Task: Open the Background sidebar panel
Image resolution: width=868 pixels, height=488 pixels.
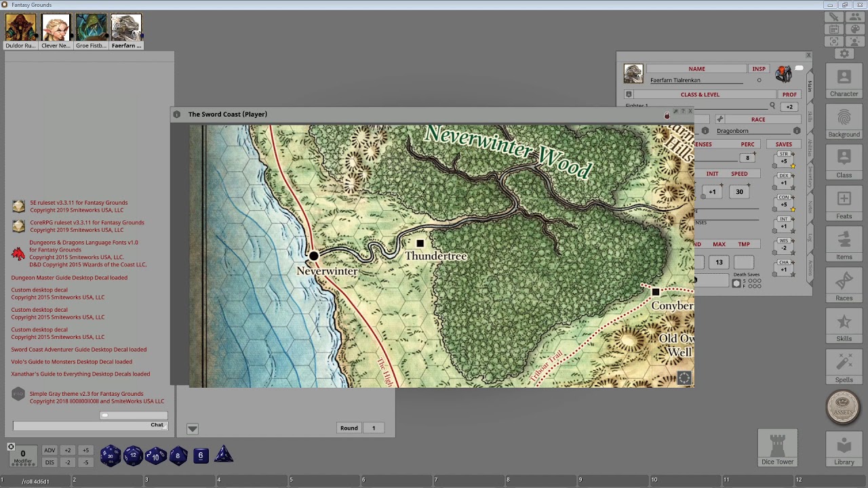Action: [844, 123]
